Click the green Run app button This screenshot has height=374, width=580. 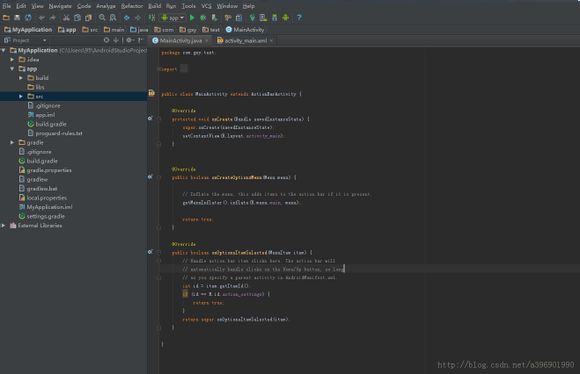click(x=192, y=17)
